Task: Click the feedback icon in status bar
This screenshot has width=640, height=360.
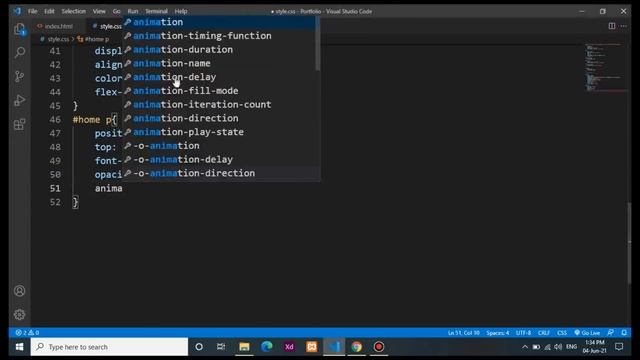Action: 611,333
